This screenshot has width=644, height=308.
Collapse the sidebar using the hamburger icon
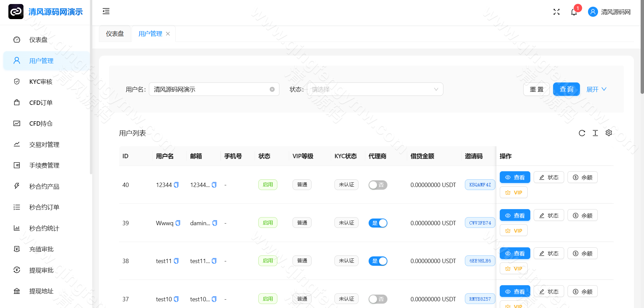[106, 11]
